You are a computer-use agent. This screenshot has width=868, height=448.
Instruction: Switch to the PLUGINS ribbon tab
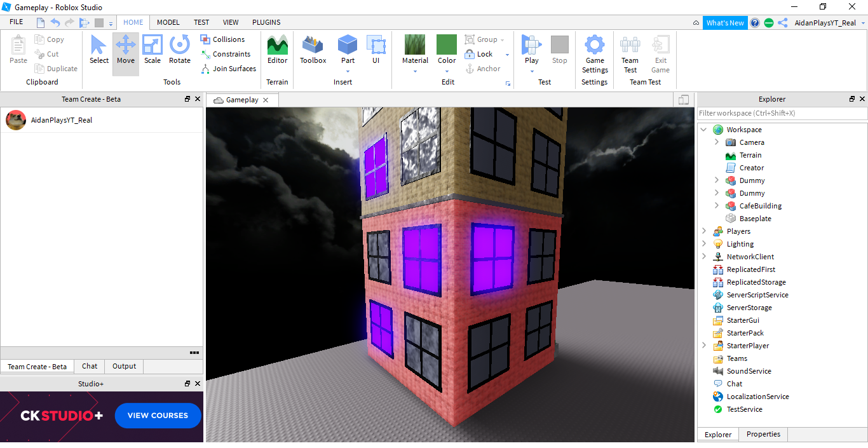[x=266, y=22]
